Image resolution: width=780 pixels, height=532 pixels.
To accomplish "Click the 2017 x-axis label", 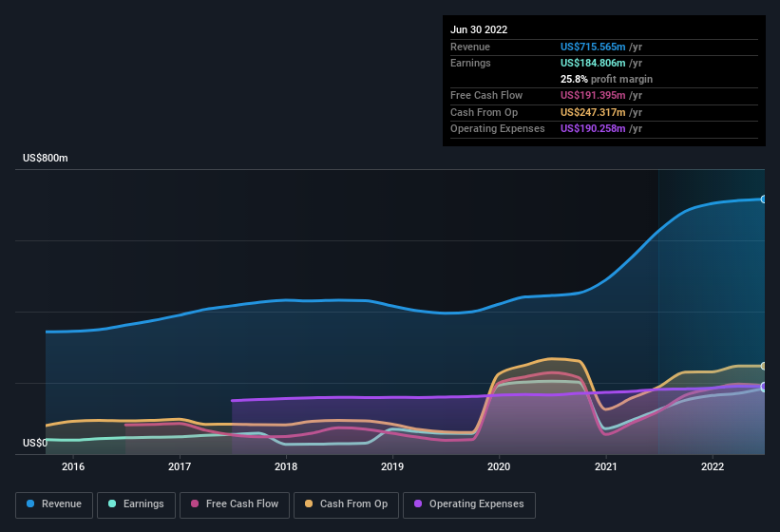I will [180, 466].
